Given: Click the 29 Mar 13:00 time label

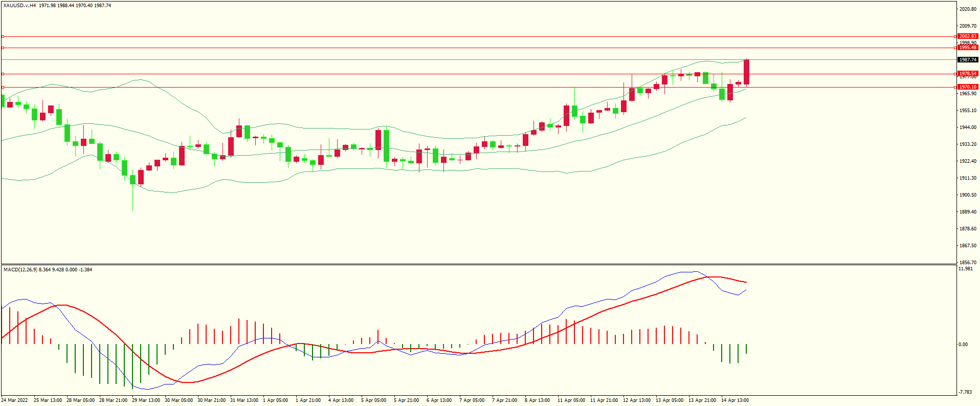Looking at the screenshot, I should (146, 400).
